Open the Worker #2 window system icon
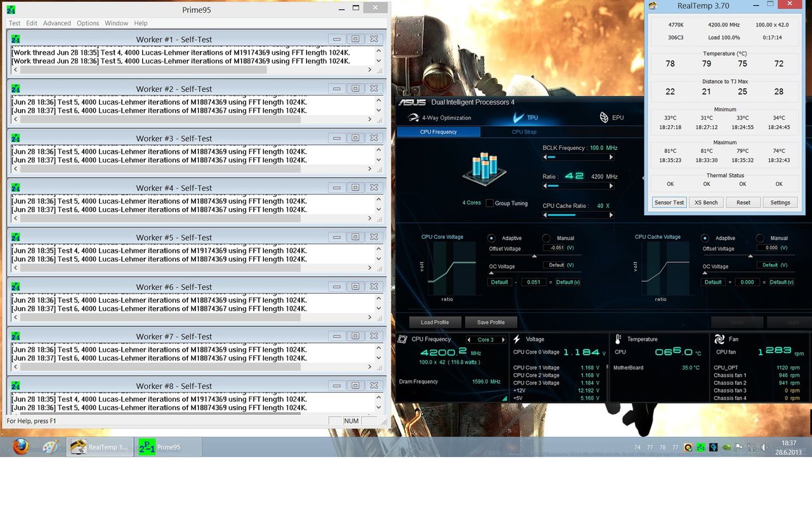The image size is (812, 518). click(16, 88)
